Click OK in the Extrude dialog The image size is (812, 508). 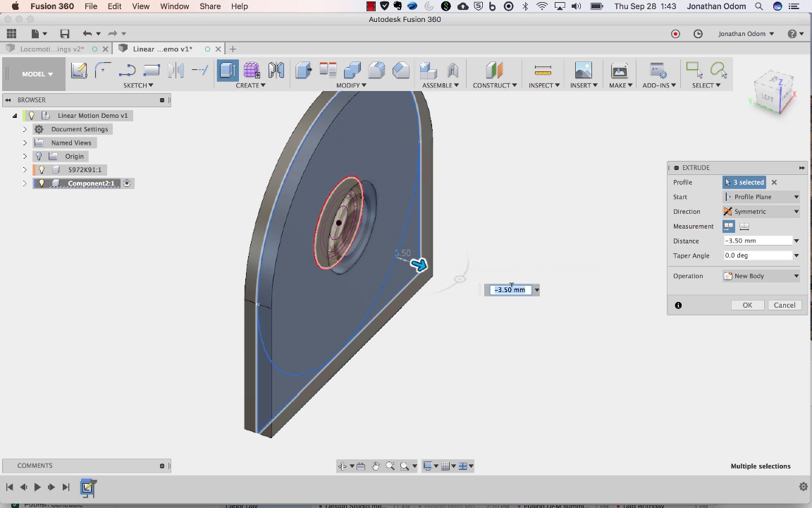pos(747,305)
